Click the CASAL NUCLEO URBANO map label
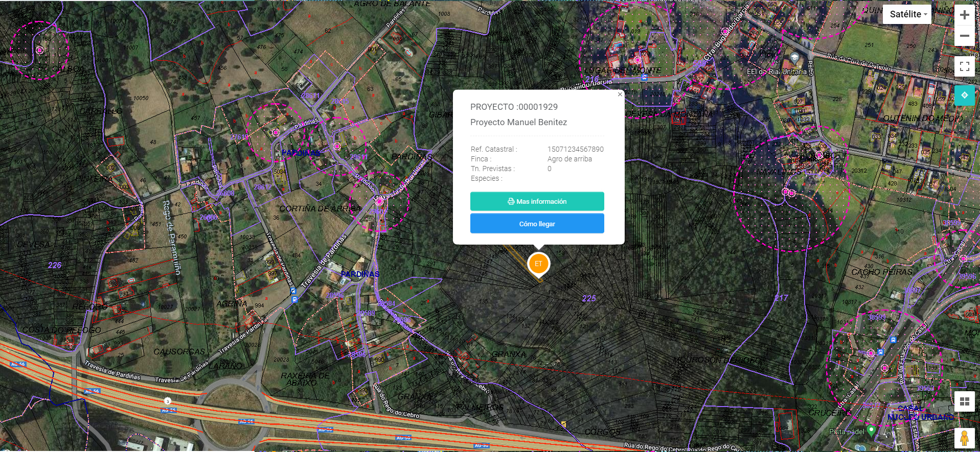 click(x=920, y=413)
